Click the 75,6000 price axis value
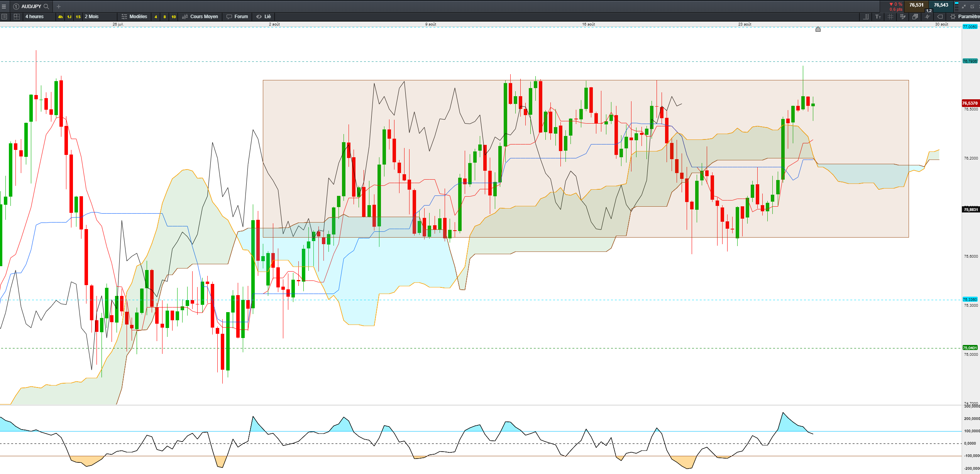This screenshot has height=474, width=980. [971, 256]
